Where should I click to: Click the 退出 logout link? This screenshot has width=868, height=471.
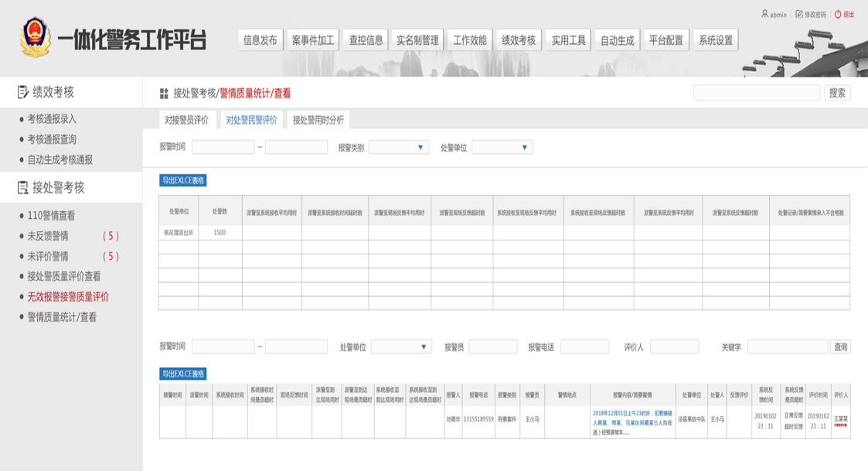pyautogui.click(x=849, y=15)
